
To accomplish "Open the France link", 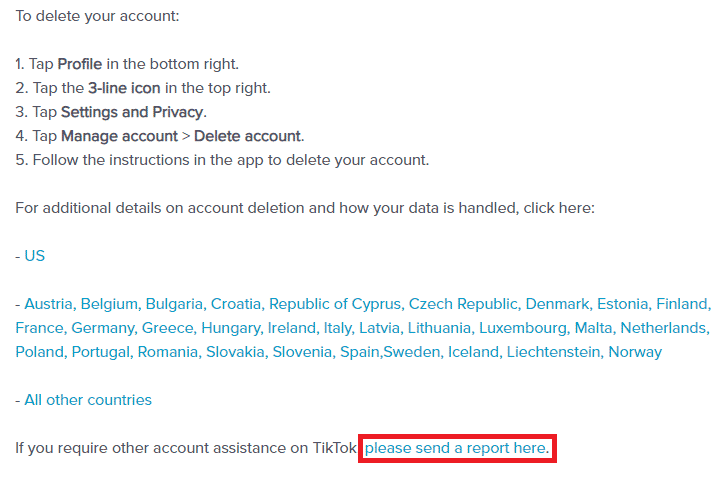I will [39, 328].
